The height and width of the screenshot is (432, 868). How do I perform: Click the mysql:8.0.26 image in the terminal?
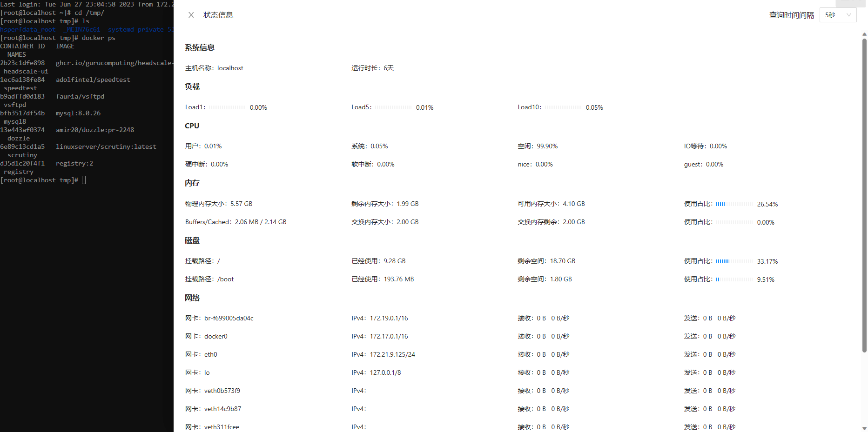(x=78, y=113)
